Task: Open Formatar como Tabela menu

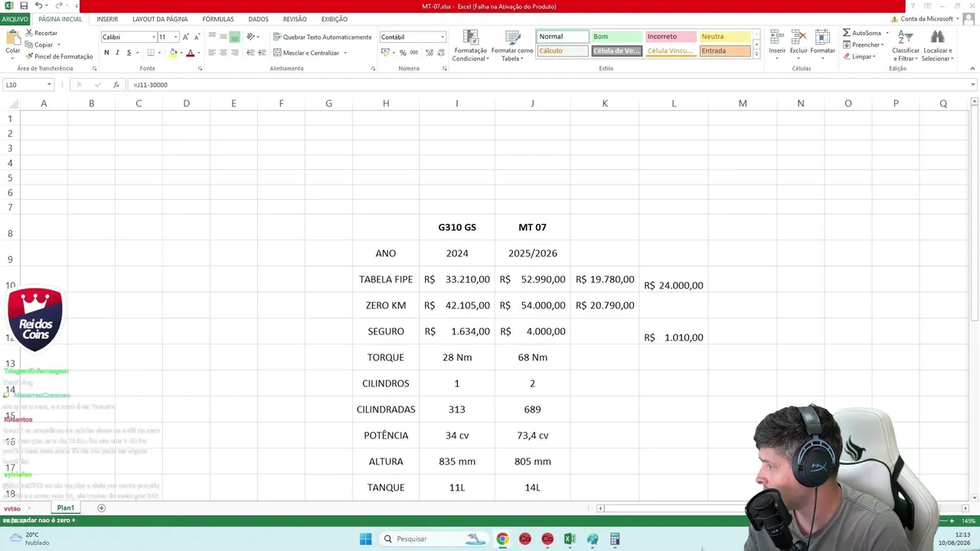Action: coord(512,46)
